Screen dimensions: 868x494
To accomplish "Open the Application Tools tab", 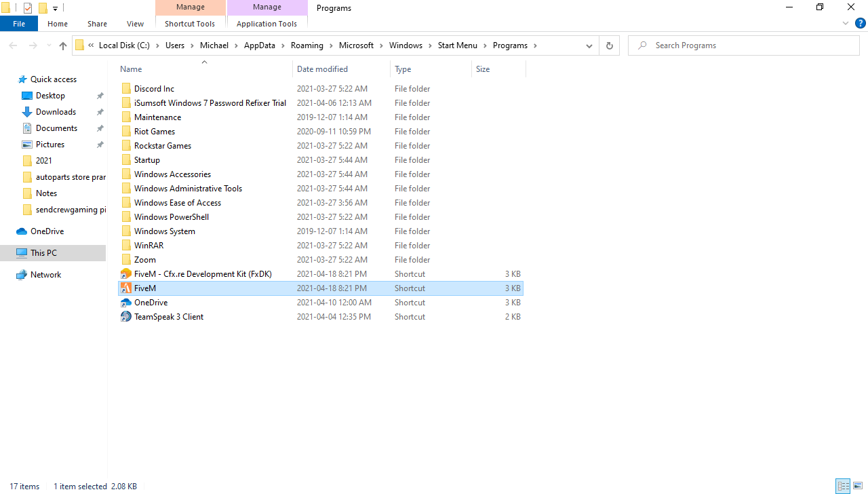I will point(267,23).
